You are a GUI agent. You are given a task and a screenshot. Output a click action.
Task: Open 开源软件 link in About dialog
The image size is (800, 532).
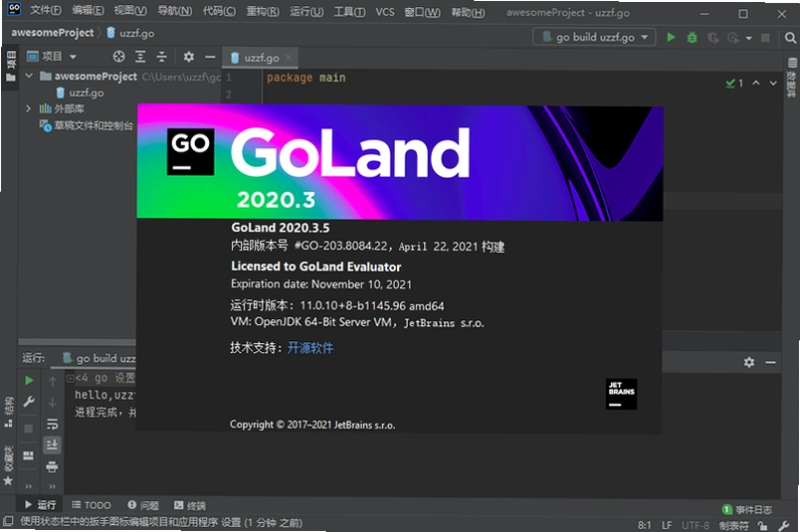click(310, 348)
